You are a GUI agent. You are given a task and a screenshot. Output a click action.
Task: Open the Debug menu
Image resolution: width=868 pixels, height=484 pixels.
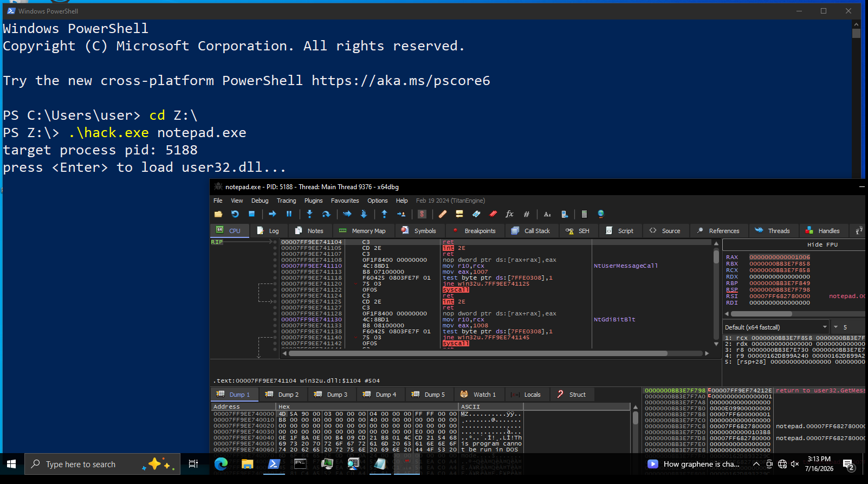[x=260, y=201]
